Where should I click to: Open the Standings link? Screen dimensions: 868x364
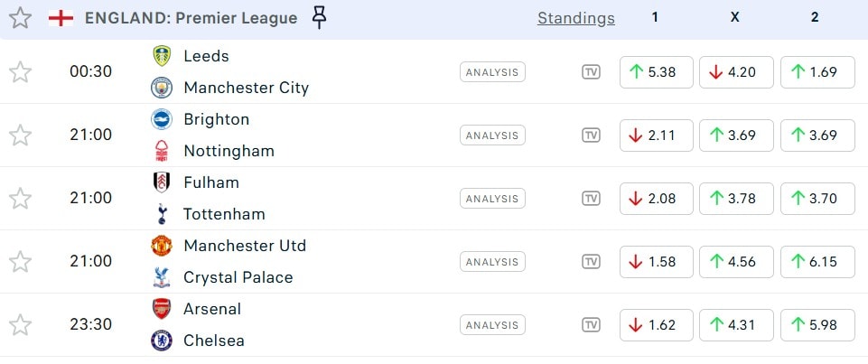(x=575, y=18)
